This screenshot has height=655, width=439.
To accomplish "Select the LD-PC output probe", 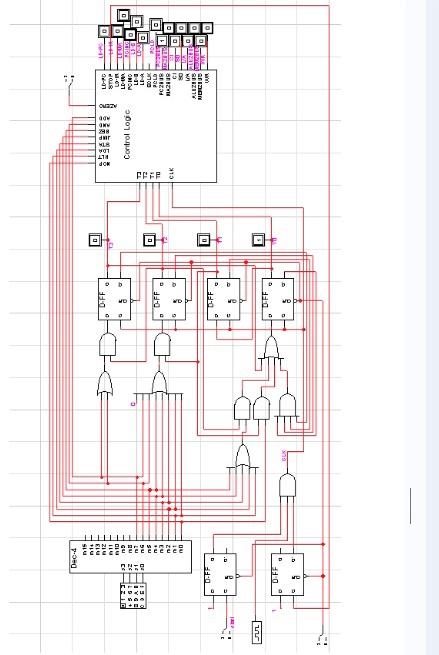I will pyautogui.click(x=104, y=31).
